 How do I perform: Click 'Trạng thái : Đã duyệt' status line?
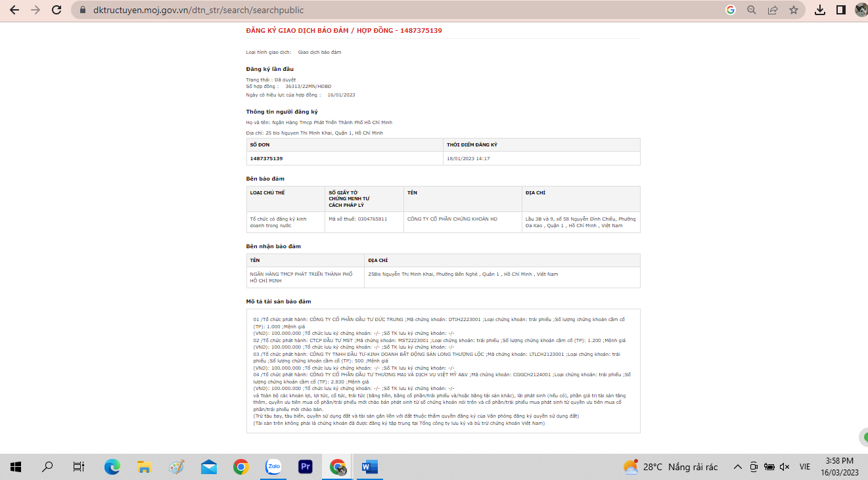[271, 79]
